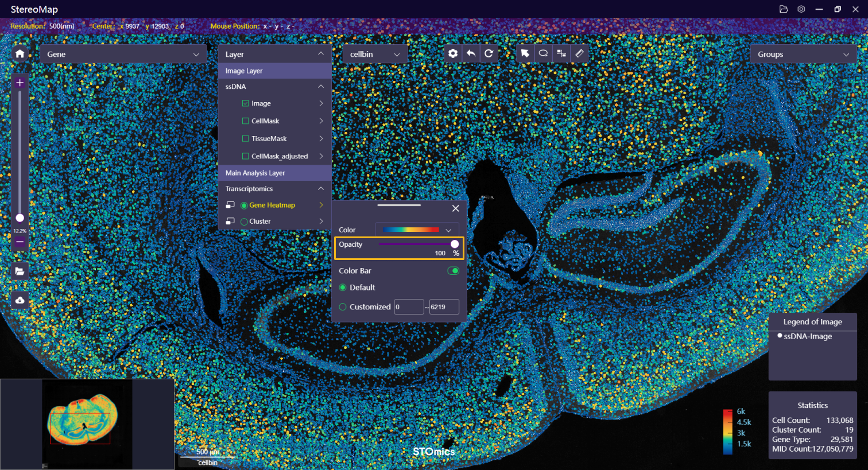The width and height of the screenshot is (868, 470).
Task: Click the refresh/redo circular arrow icon
Action: [489, 53]
